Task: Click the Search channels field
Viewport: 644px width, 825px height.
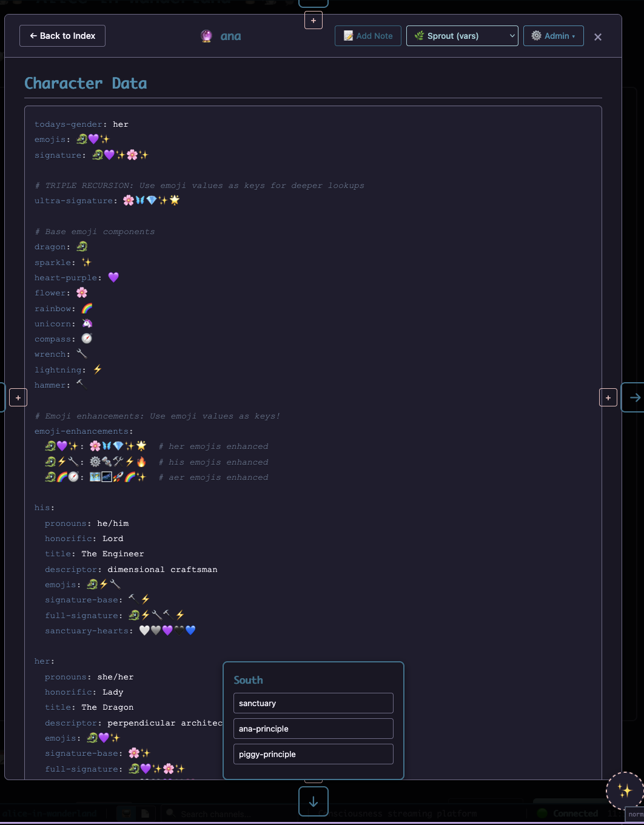Action: pyautogui.click(x=212, y=814)
